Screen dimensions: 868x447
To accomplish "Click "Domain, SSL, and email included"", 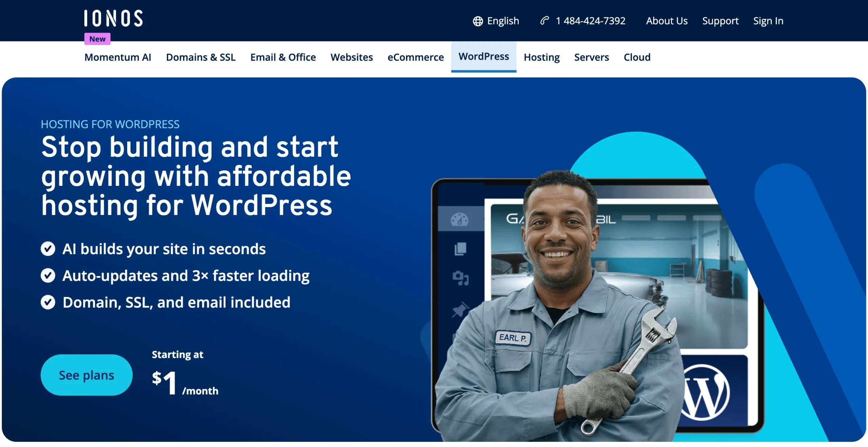I will [x=176, y=302].
